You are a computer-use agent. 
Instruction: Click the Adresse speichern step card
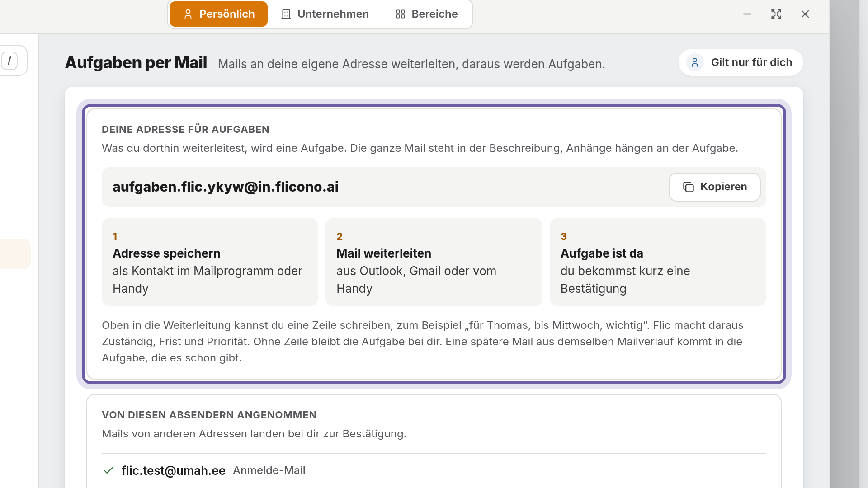tap(210, 262)
